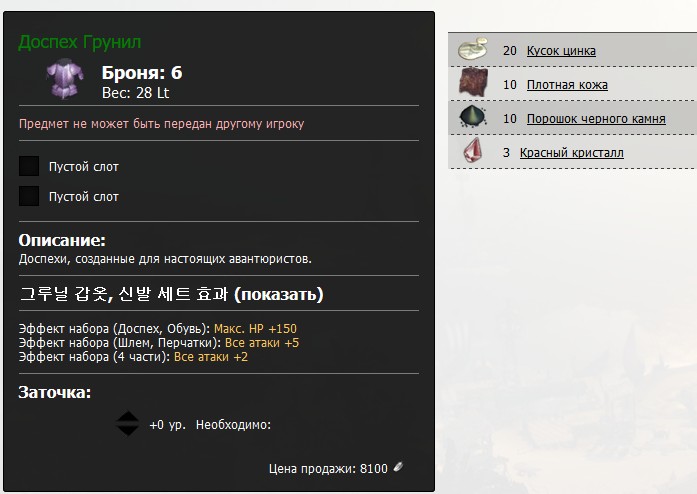Click the black stone powder icon

coord(473,117)
